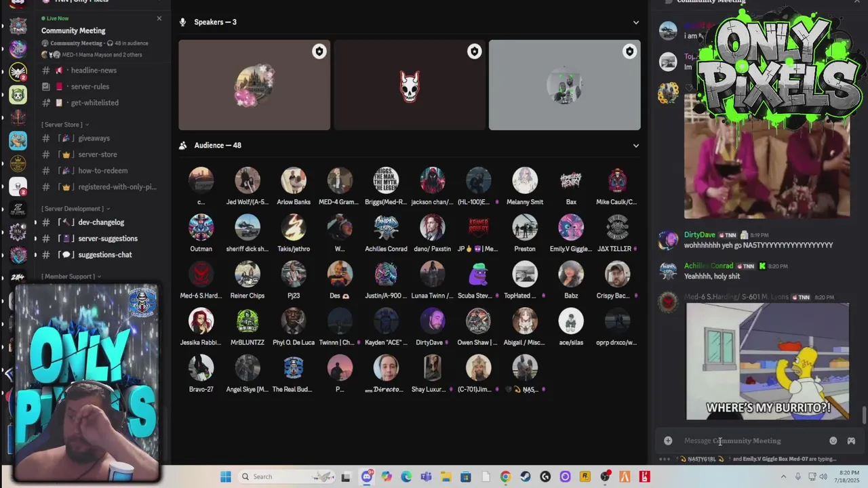The image size is (868, 488).
Task: Click the Windows taskbar Search box
Action: (288, 476)
